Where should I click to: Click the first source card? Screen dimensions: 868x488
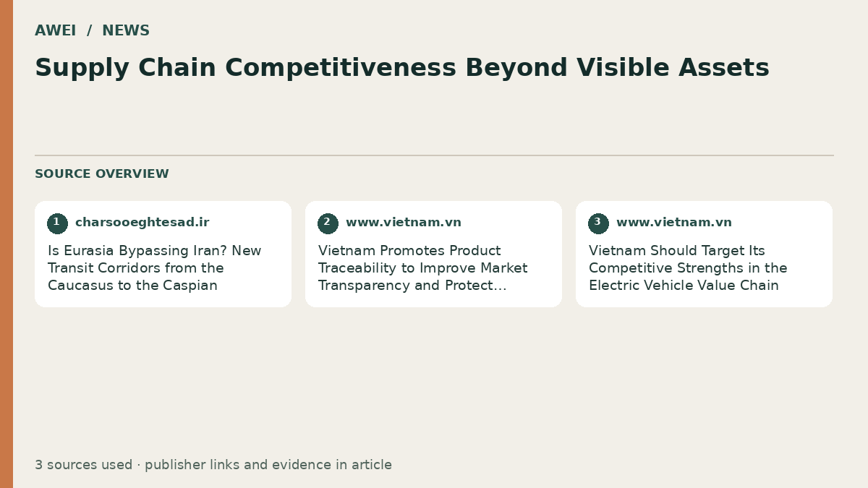(163, 254)
